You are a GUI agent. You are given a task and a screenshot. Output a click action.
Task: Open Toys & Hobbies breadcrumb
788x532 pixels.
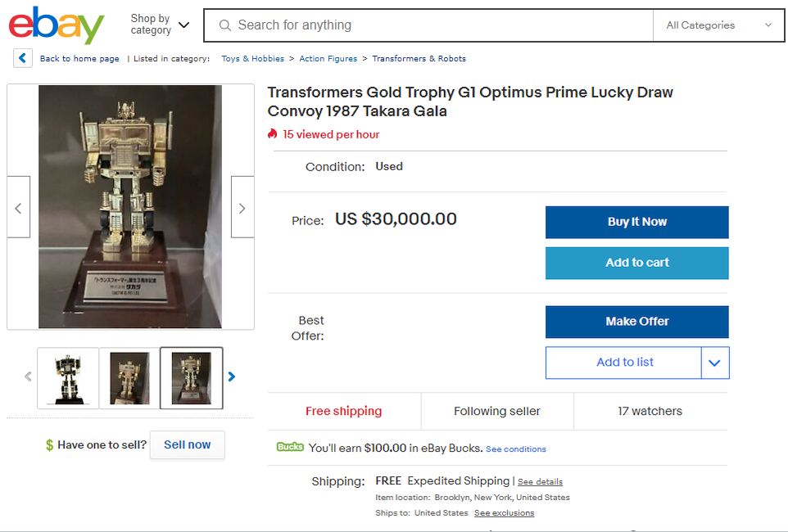[252, 59]
